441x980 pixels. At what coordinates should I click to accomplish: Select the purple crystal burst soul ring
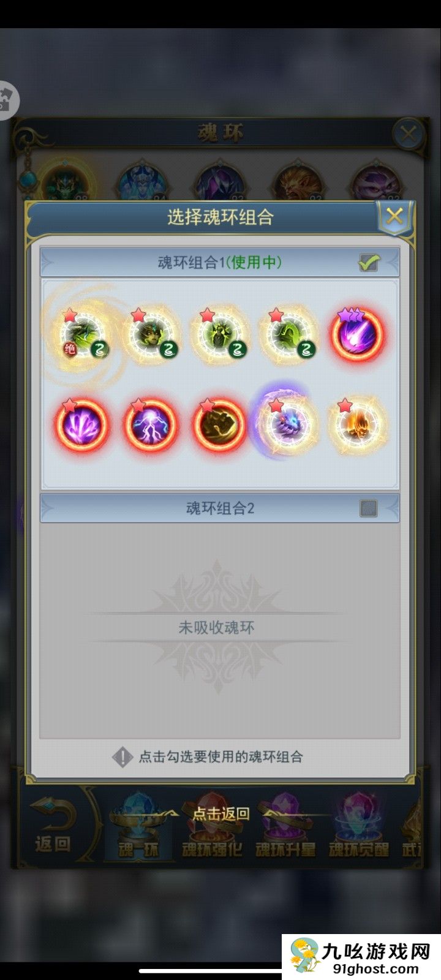81,425
